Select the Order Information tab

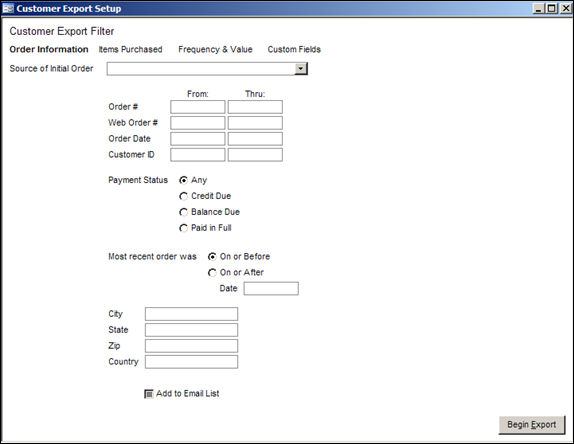click(49, 49)
